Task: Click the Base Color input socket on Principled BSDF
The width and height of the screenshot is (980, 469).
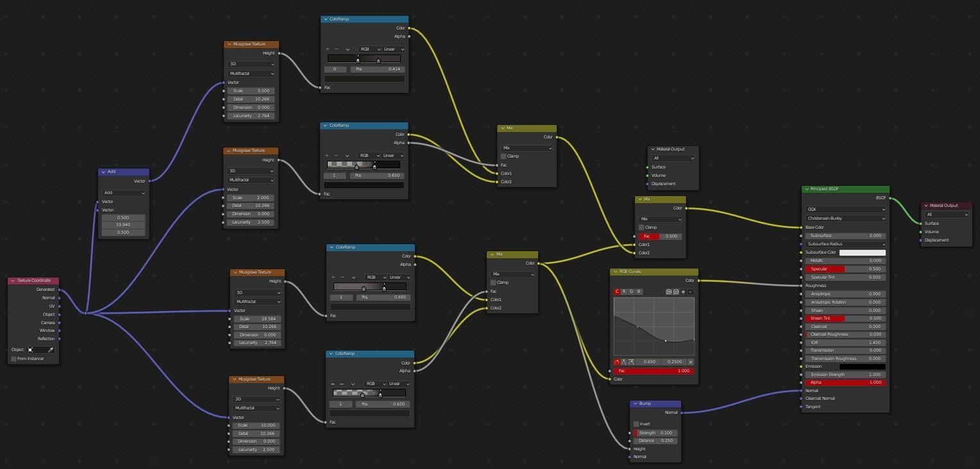Action: (801, 227)
